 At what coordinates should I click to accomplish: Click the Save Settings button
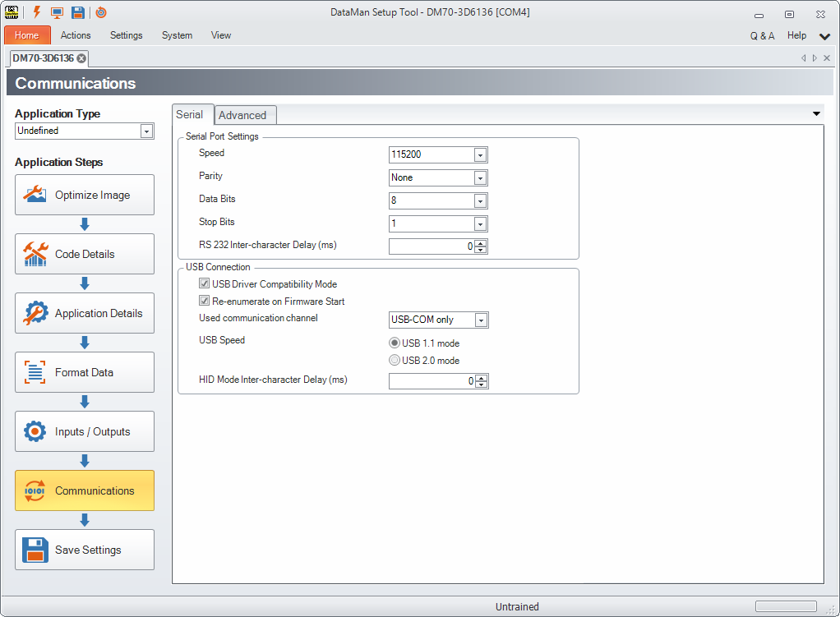[x=85, y=550]
